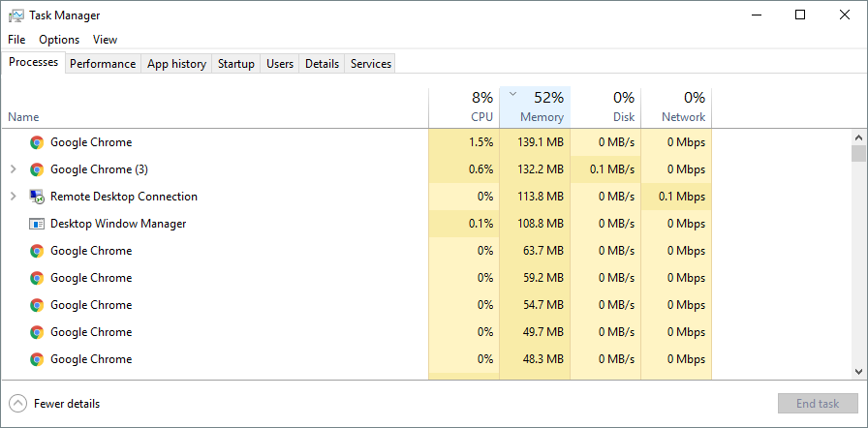Click the 0.1 Mbps network value
868x428 pixels.
(x=682, y=197)
